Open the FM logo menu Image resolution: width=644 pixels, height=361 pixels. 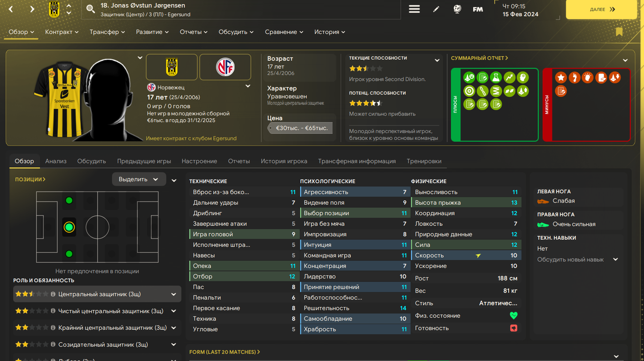[x=478, y=9]
